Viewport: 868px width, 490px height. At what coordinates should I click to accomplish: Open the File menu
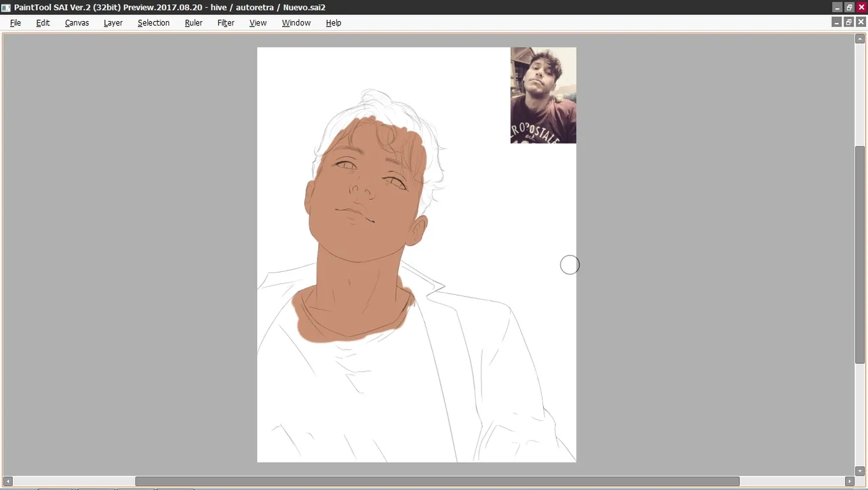16,22
